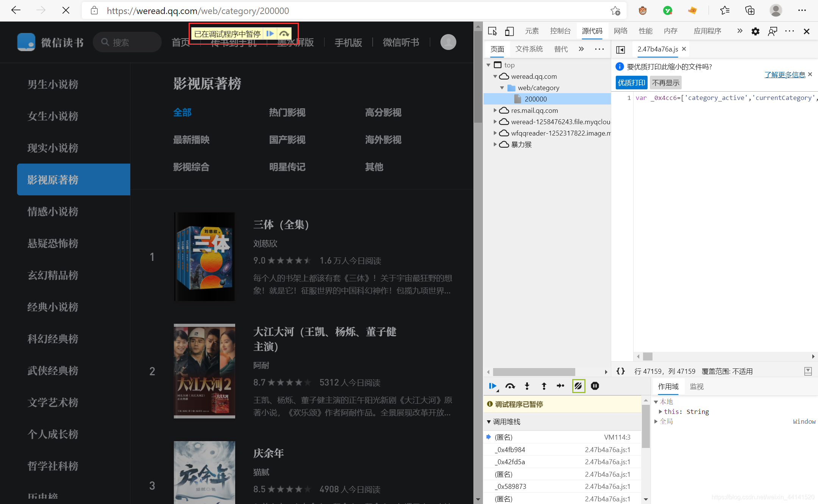Switch to the 控制台 tab

[x=560, y=31]
